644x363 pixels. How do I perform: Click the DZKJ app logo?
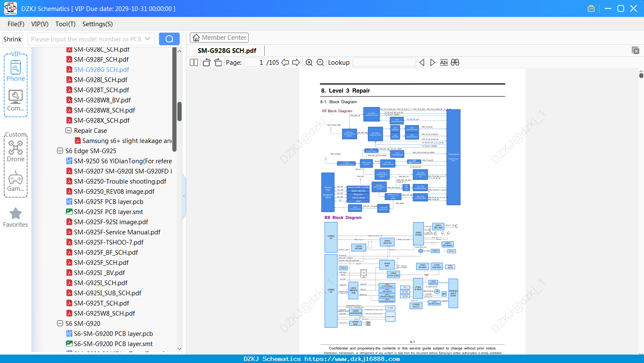10,8
